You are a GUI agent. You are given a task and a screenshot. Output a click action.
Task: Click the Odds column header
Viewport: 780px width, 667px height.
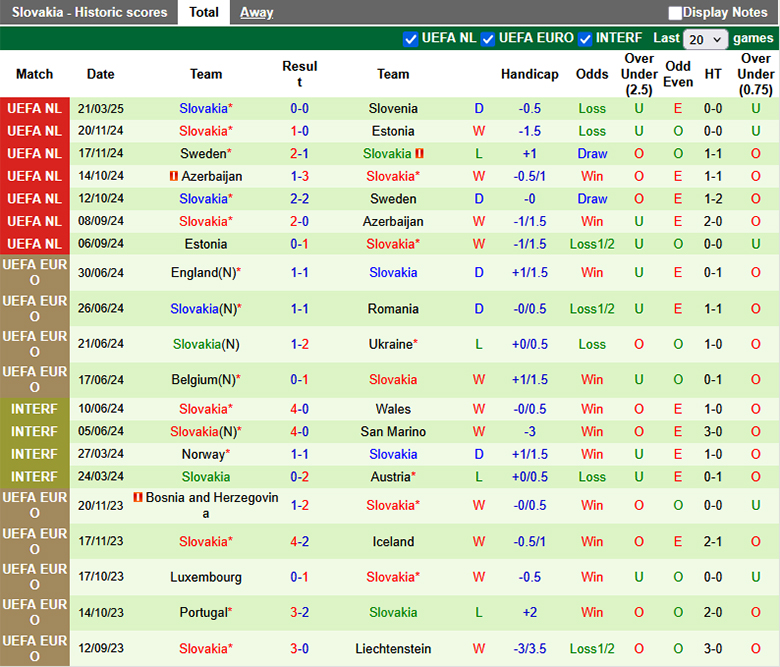[592, 74]
